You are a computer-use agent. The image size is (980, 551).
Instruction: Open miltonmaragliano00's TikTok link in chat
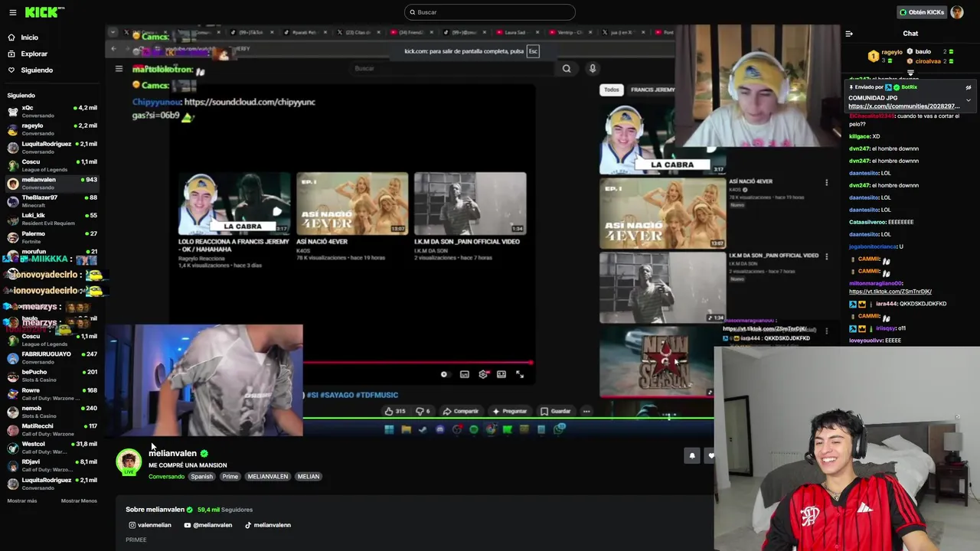point(890,292)
